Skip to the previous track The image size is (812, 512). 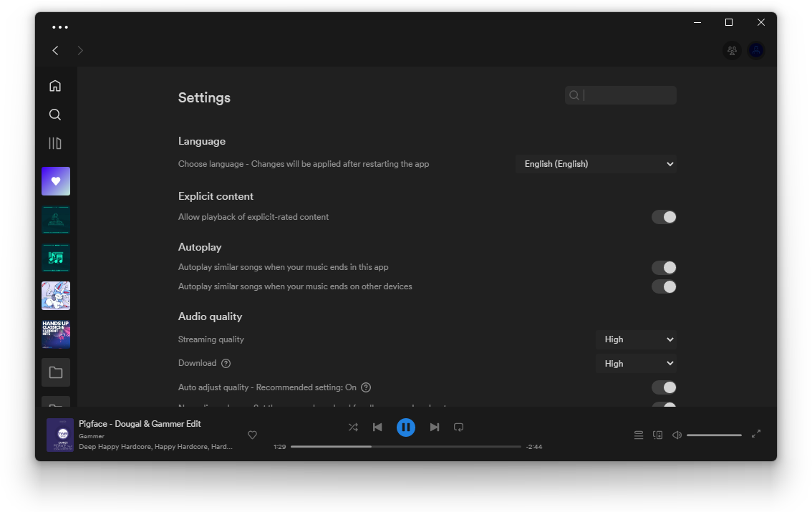point(377,427)
